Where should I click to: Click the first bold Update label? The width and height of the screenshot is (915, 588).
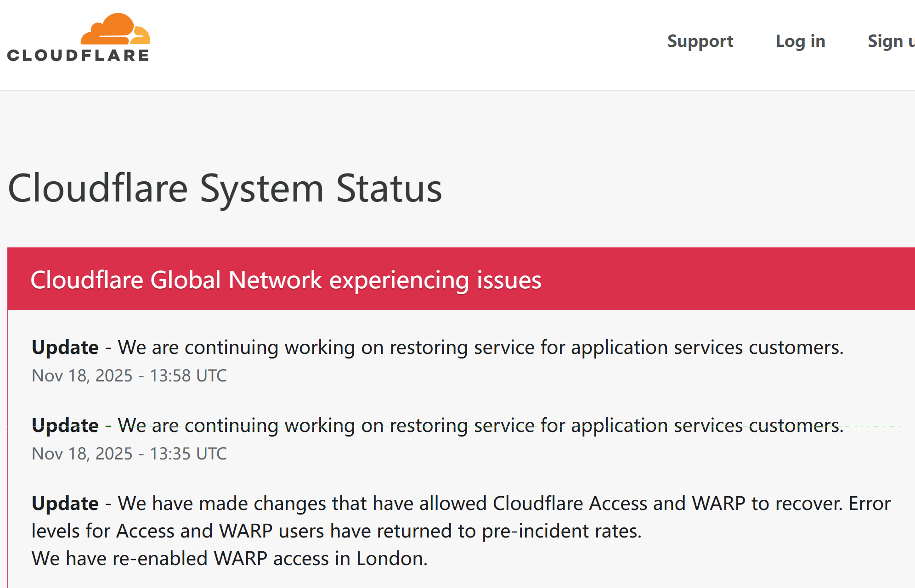pyautogui.click(x=65, y=347)
